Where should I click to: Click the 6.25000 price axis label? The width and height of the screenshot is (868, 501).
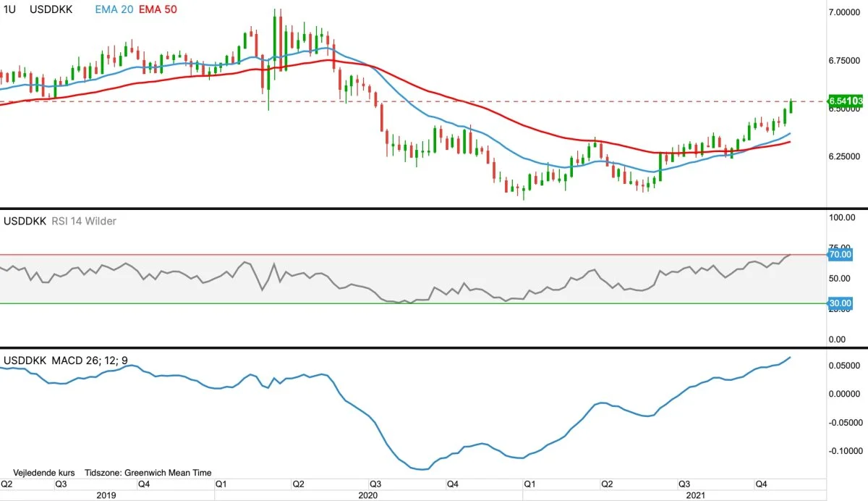point(847,157)
